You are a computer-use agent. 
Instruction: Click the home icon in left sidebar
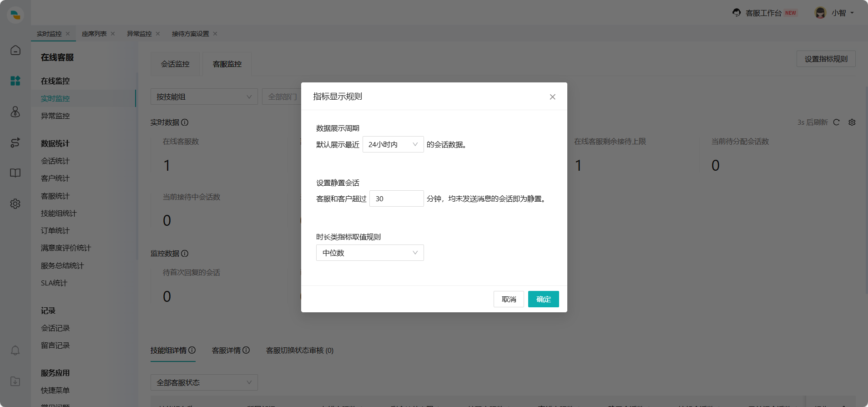(x=15, y=50)
